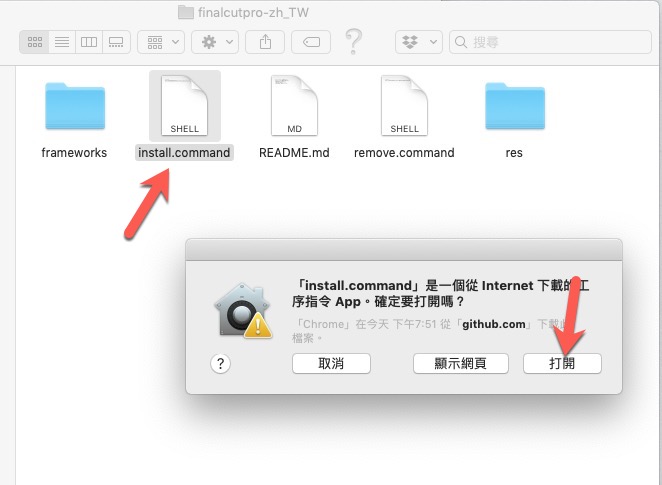Screen dimensions: 662x485
Task: Click the frameworks folder name label
Action: pyautogui.click(x=74, y=153)
